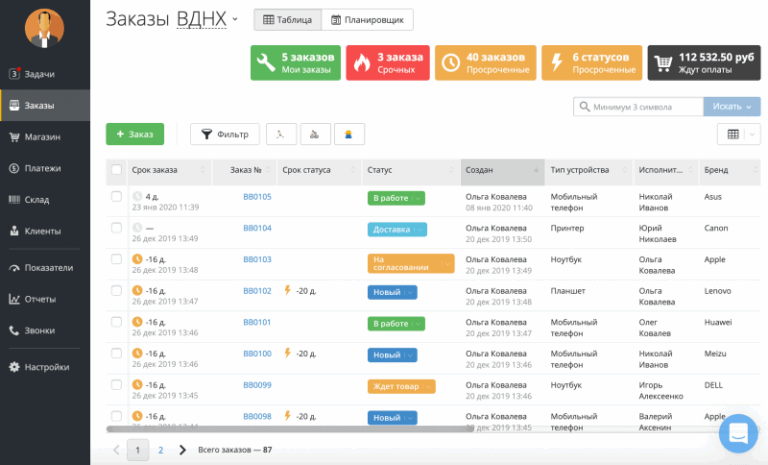Screen dimensions: 768x465
Task: Click the green '+ Заказ' button
Action: point(135,134)
